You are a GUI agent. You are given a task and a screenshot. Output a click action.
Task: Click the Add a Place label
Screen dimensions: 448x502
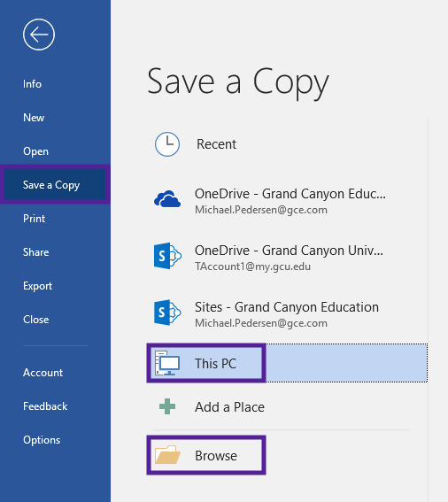(x=229, y=407)
